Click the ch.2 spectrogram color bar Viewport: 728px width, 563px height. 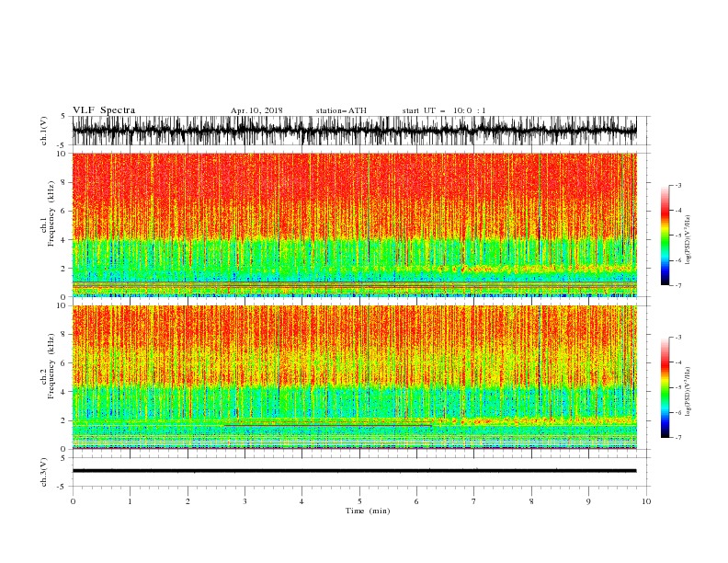(x=665, y=387)
